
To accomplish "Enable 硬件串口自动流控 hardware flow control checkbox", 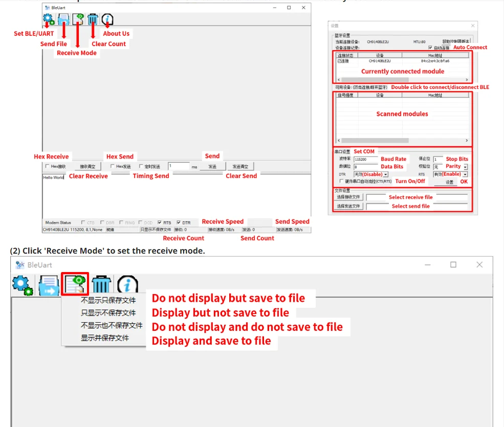I will 341,181.
